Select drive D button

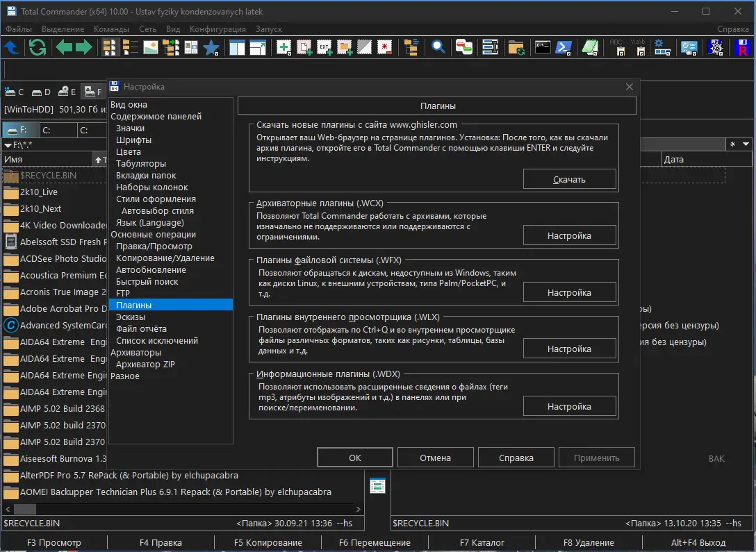click(41, 92)
